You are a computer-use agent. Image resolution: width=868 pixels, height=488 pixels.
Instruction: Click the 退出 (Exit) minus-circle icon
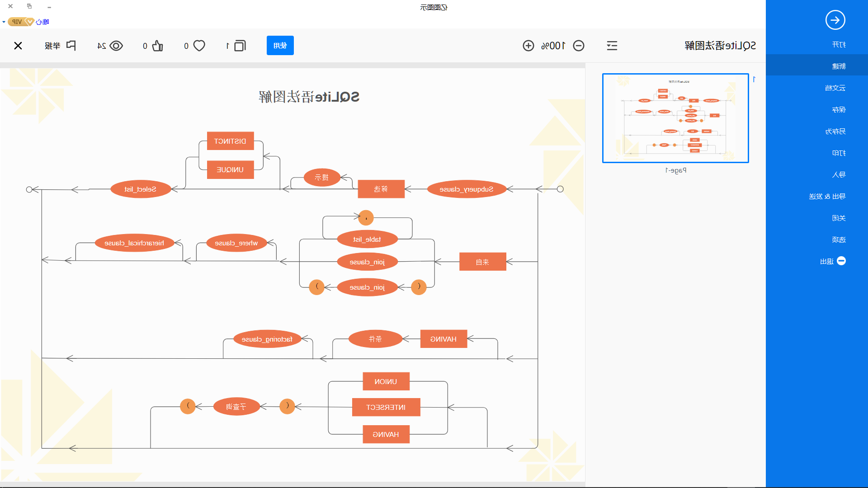pyautogui.click(x=841, y=261)
